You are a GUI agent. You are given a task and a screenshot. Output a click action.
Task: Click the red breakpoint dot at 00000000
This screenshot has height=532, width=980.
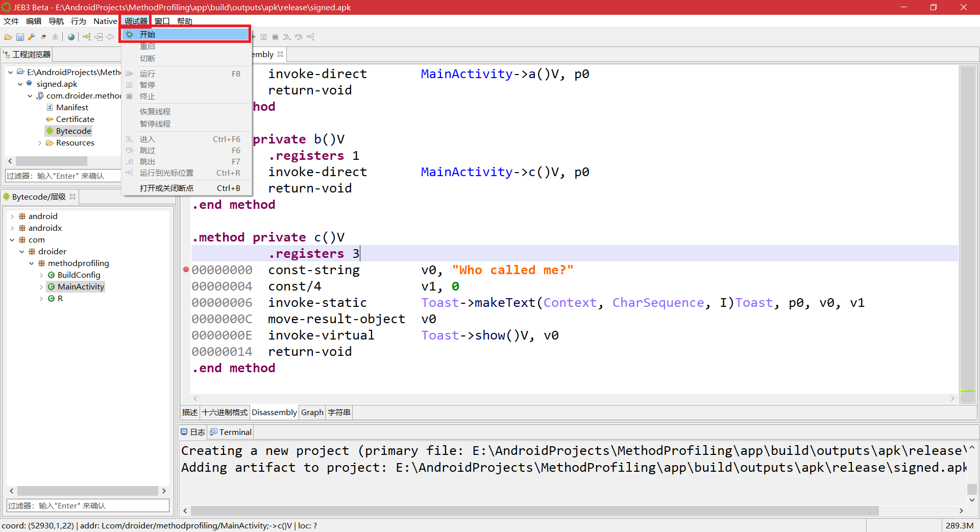tap(186, 270)
